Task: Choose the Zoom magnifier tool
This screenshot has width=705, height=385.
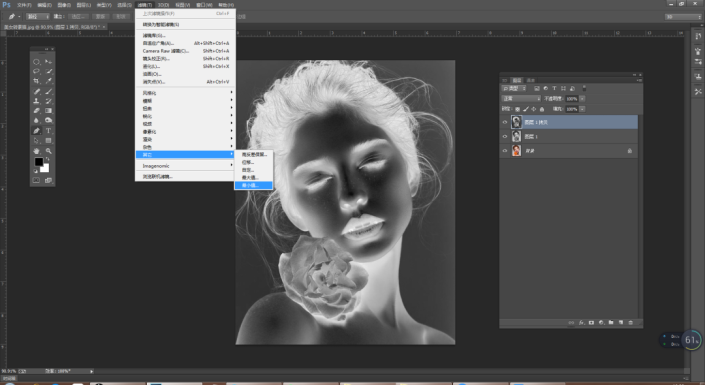Action: (x=49, y=151)
